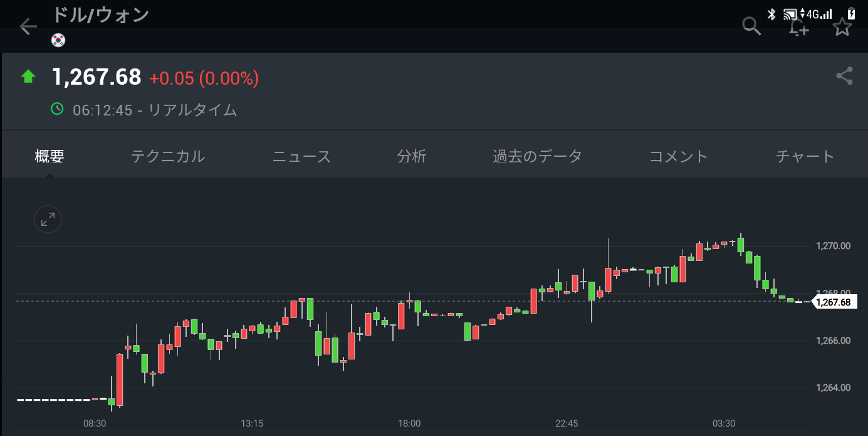Go to 分析 tab
This screenshot has height=436, width=868.
pos(412,156)
